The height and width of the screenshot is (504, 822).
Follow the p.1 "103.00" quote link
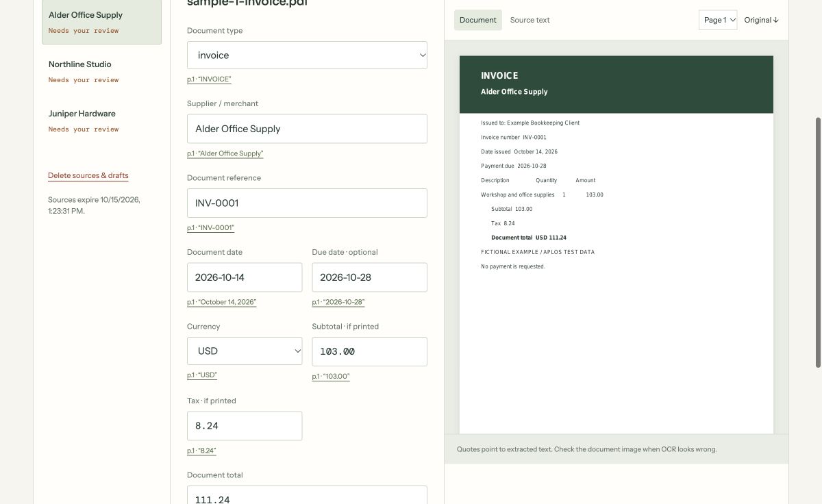pyautogui.click(x=331, y=377)
